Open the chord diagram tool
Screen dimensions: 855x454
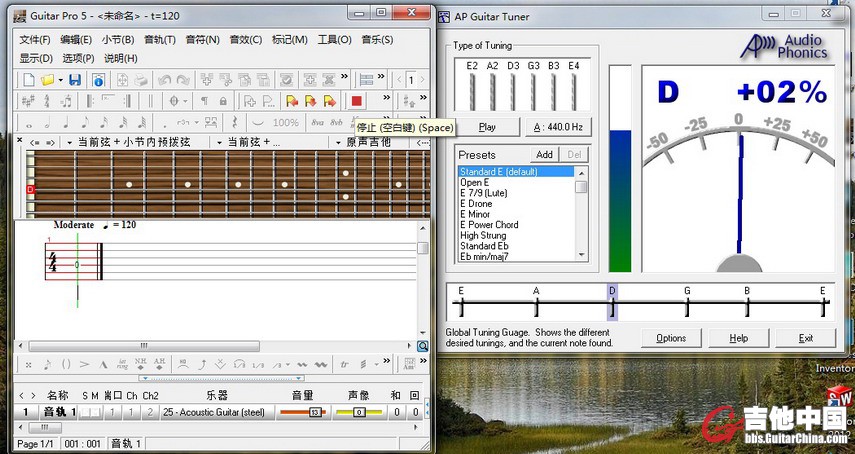(408, 364)
